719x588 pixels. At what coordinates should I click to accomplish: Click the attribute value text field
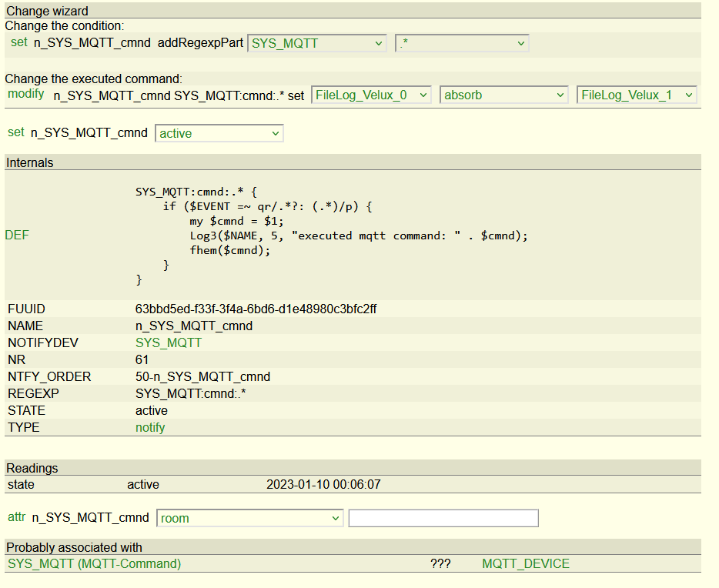443,519
